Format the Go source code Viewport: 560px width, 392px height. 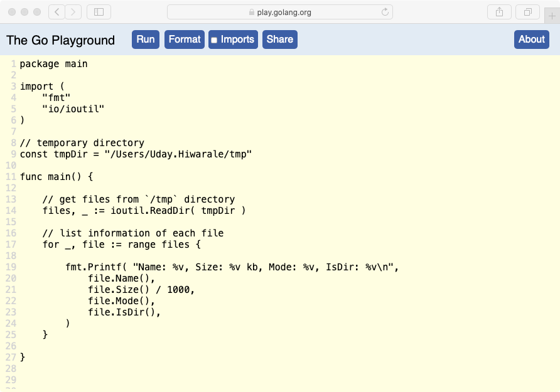click(185, 40)
